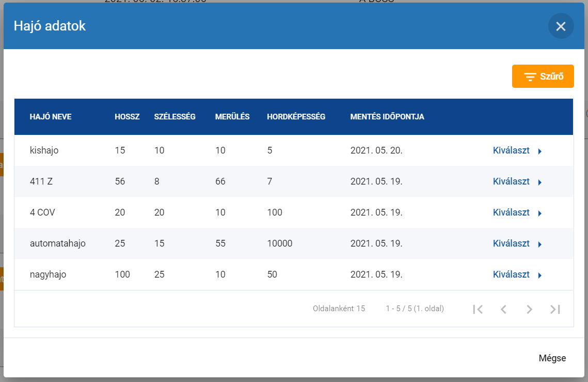Sort by the Merülés column header

click(232, 117)
